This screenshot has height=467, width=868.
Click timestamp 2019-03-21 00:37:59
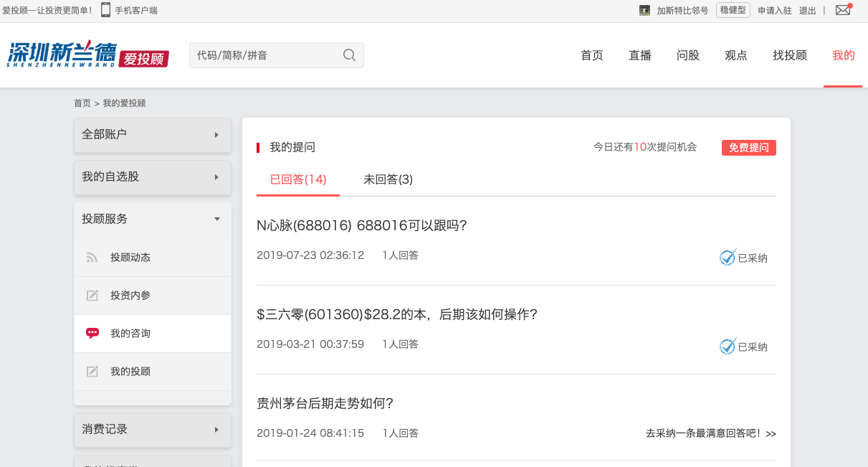point(310,344)
